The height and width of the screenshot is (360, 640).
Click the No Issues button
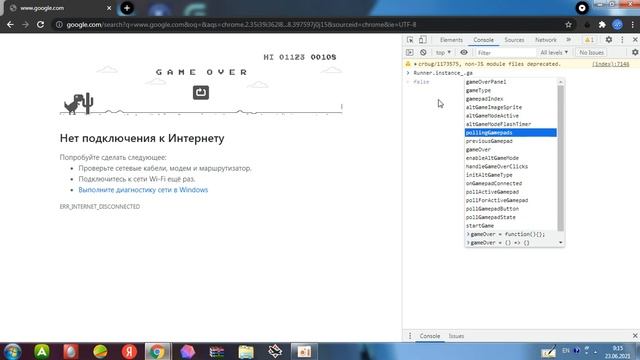591,52
